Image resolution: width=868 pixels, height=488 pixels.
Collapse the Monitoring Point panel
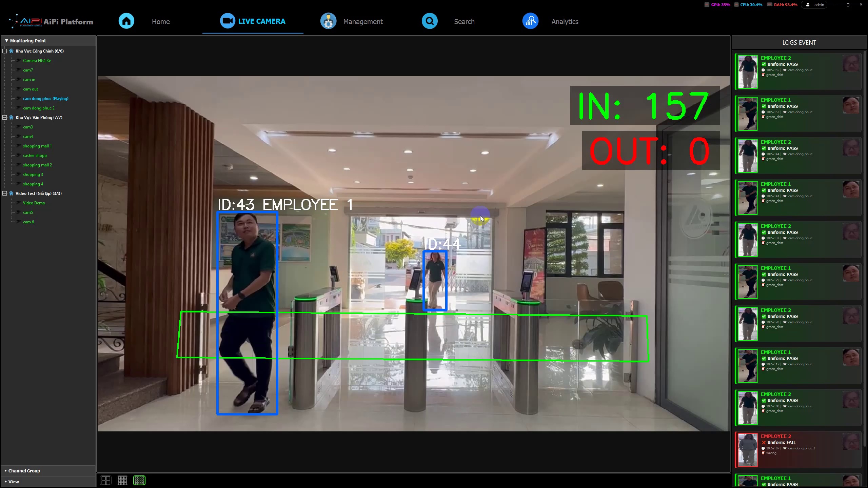click(x=6, y=41)
